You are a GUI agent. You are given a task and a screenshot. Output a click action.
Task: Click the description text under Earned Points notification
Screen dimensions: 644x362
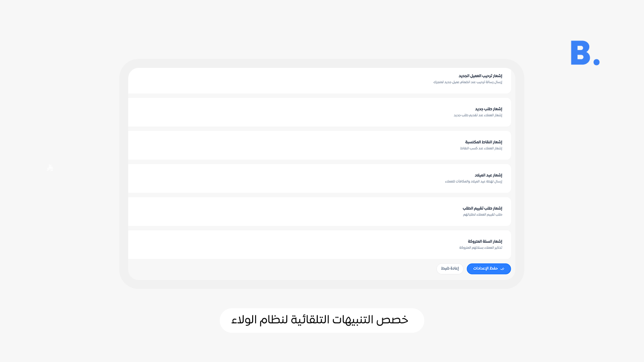pos(481,148)
